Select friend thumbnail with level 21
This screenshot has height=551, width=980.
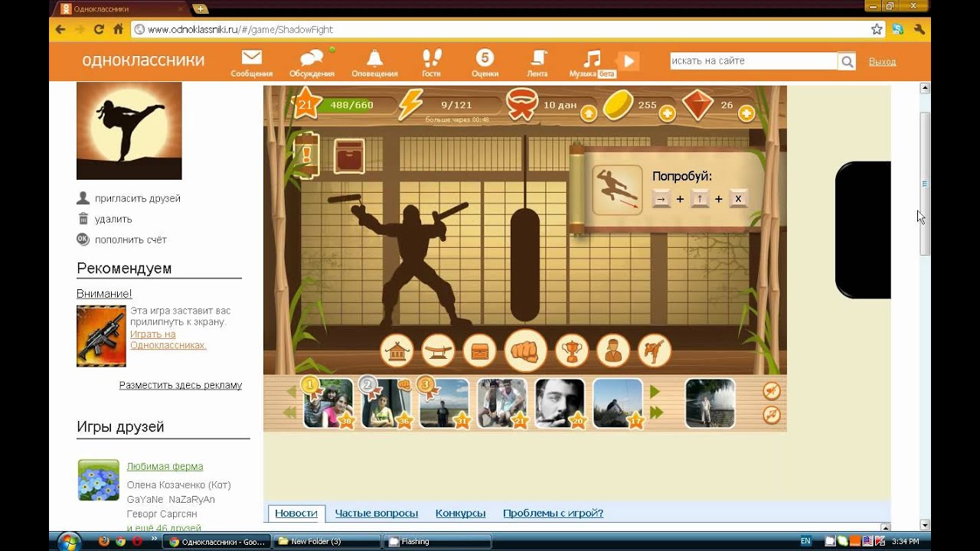[x=502, y=403]
